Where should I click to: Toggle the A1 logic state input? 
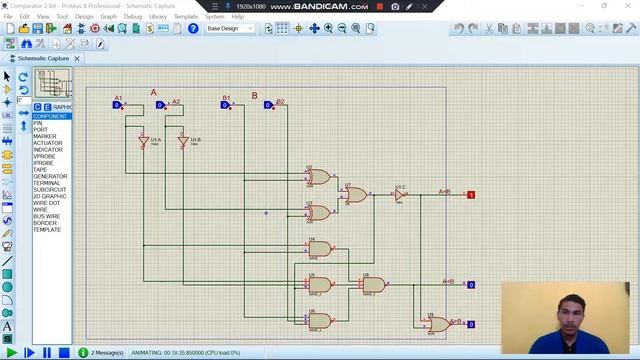117,105
